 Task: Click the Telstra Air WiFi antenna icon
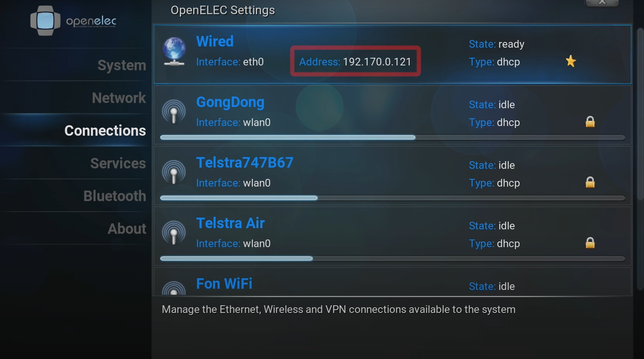tap(174, 233)
